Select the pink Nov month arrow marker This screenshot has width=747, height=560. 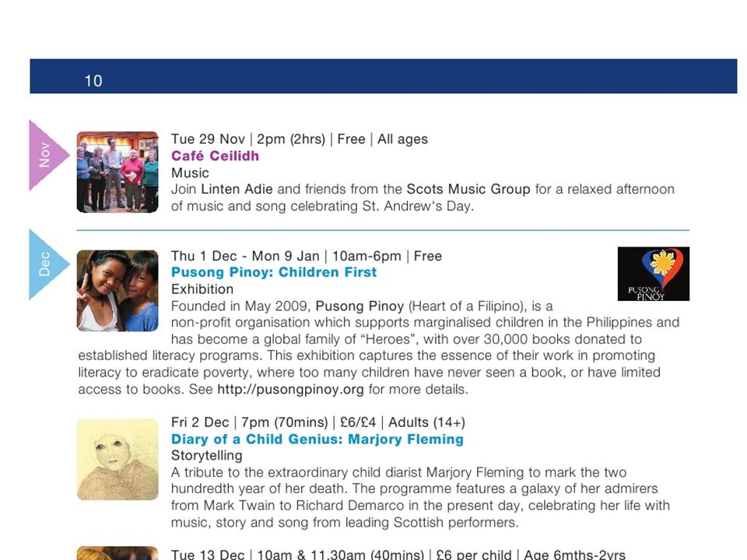click(47, 156)
